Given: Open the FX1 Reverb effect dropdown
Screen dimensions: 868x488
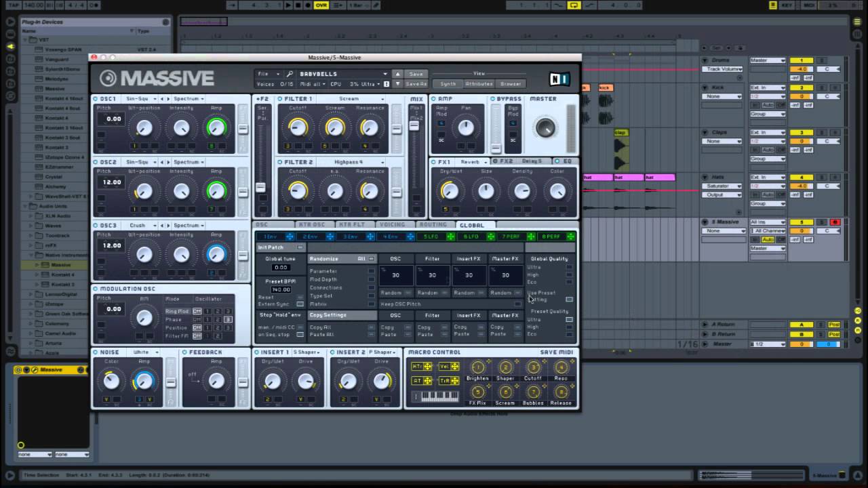Looking at the screenshot, I should click(x=471, y=162).
